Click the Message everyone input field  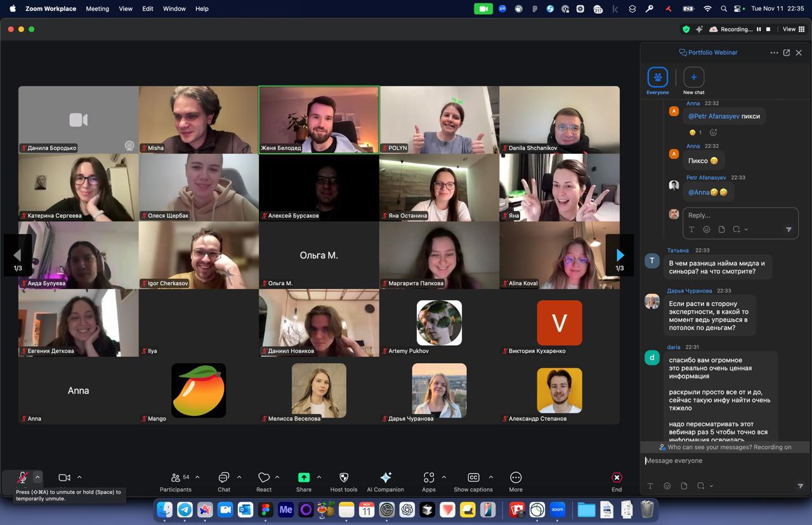click(725, 461)
